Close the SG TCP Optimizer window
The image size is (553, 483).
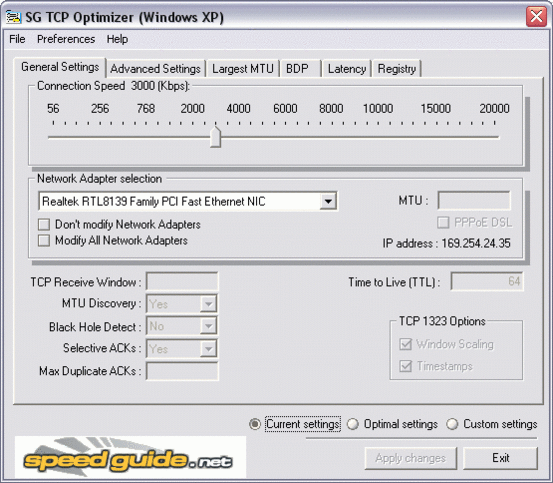536,16
